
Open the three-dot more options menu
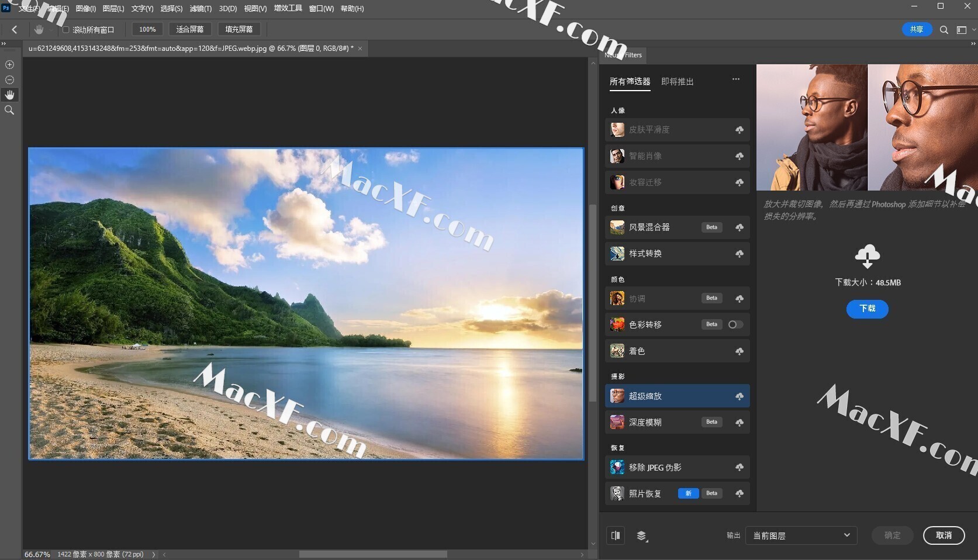pyautogui.click(x=736, y=79)
